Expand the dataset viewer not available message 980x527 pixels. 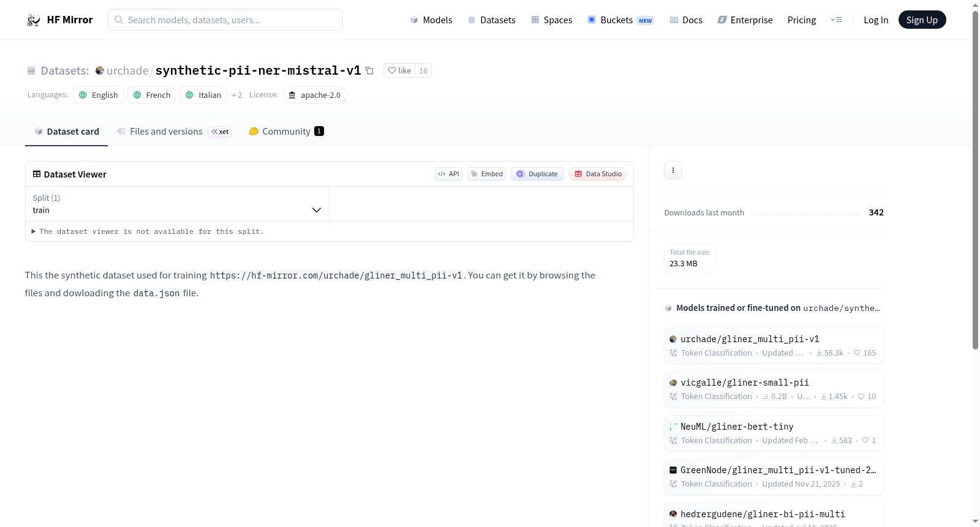click(148, 231)
